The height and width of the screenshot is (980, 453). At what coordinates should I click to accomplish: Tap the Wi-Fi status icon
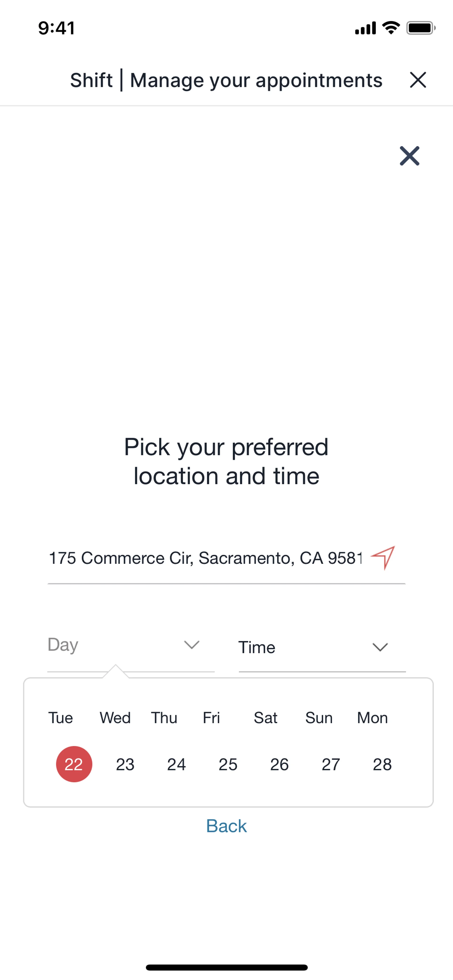[x=391, y=28]
